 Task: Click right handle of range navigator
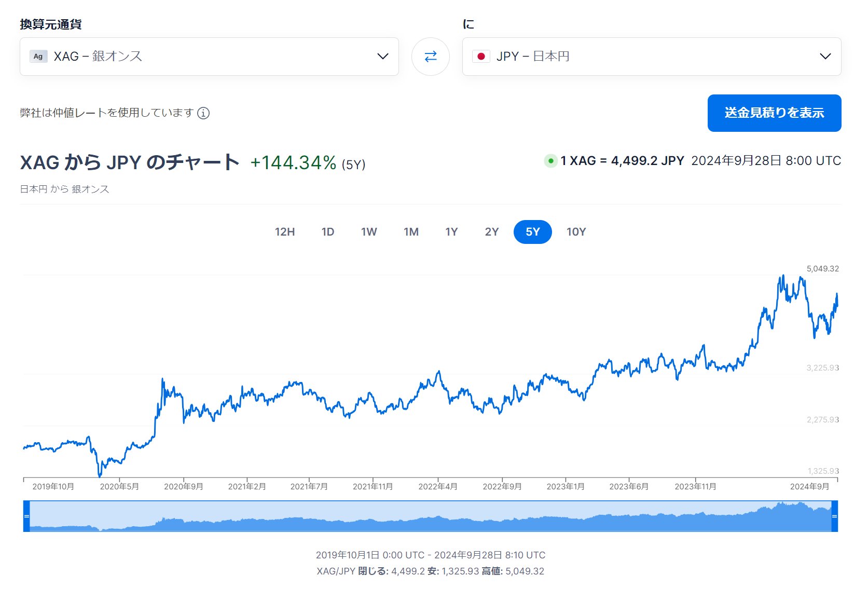834,516
